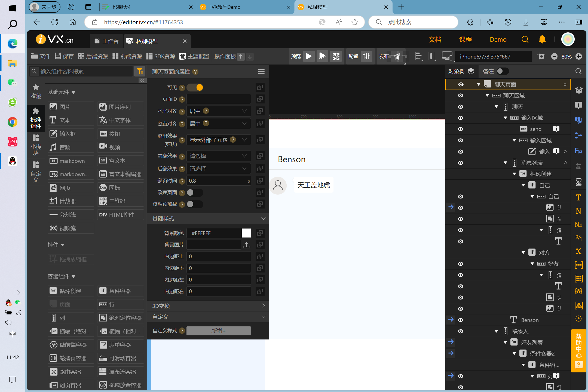
Task: Open 后端资源 menu
Action: point(93,56)
